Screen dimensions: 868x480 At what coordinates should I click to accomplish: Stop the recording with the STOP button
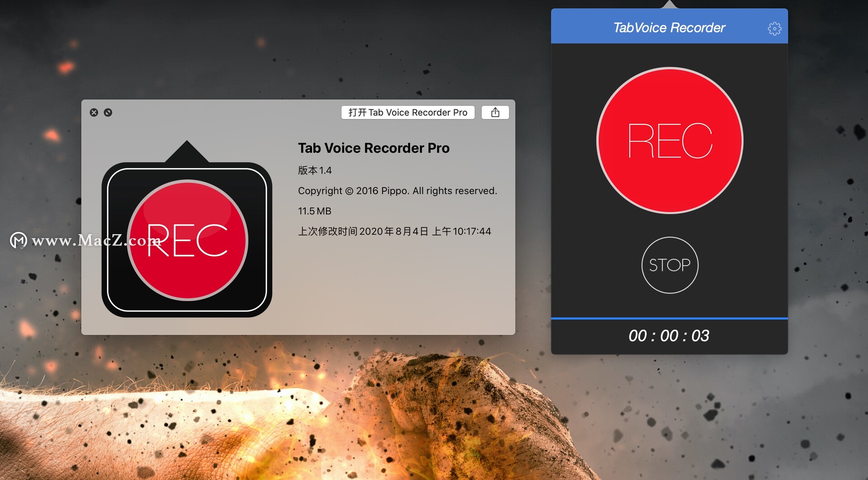tap(670, 265)
